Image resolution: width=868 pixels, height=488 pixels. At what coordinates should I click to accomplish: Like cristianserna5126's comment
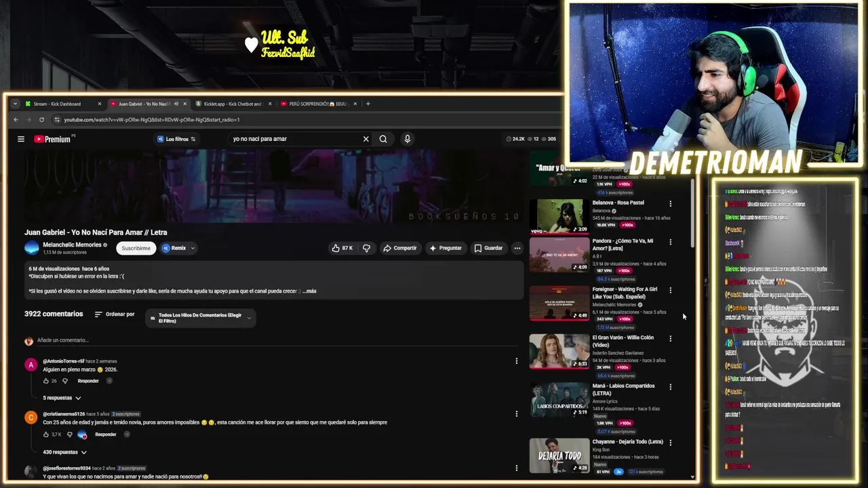click(46, 434)
